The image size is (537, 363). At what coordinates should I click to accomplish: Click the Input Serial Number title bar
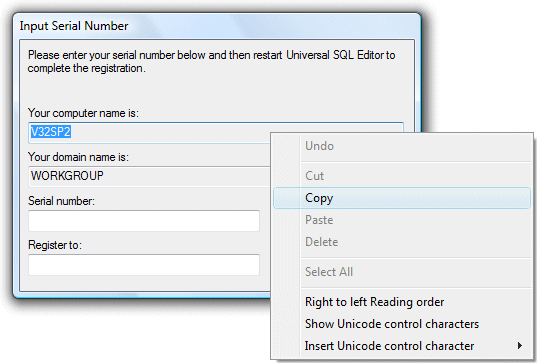[x=216, y=26]
